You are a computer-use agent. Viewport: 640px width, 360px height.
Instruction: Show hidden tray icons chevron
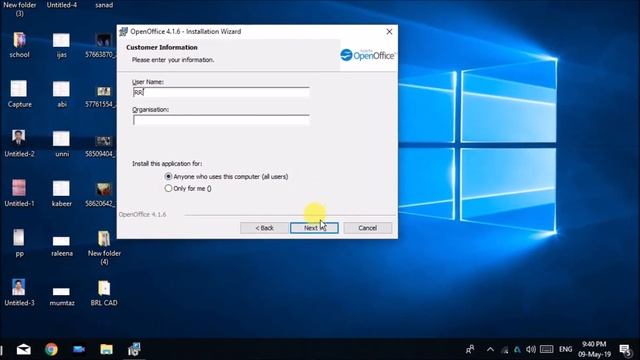coord(490,349)
